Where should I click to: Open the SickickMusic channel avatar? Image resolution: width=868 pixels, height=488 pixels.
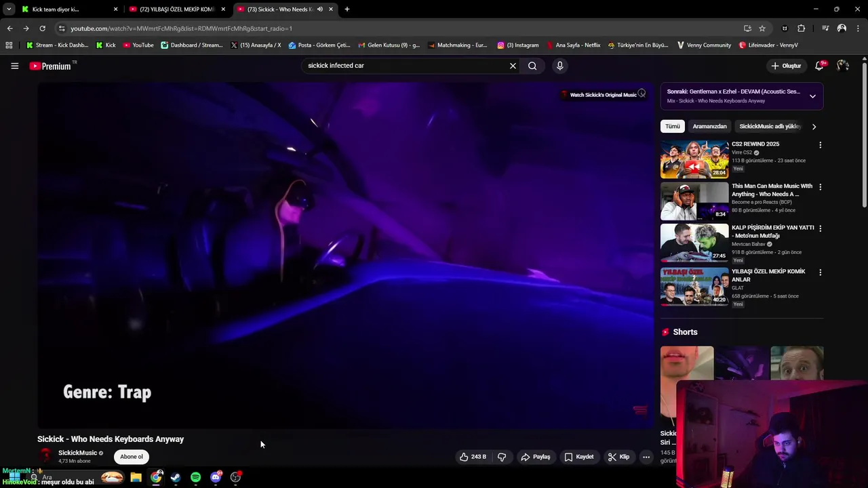[45, 456]
